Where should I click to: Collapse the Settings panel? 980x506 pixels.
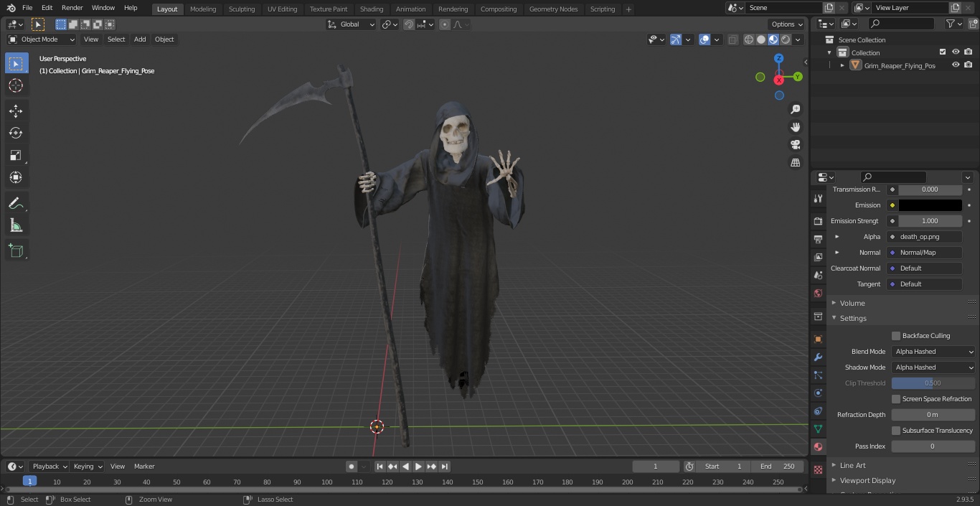coord(852,318)
